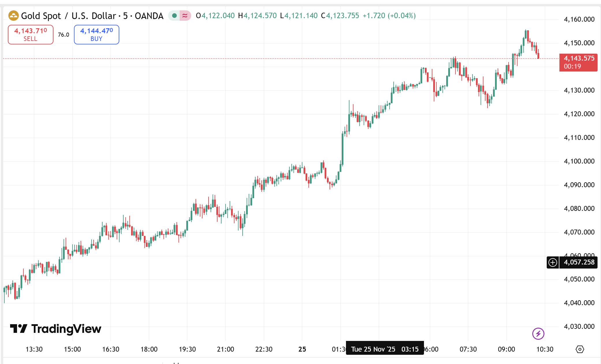The image size is (601, 364).
Task: Click the pink approximately-equal indicator icon
Action: point(185,16)
